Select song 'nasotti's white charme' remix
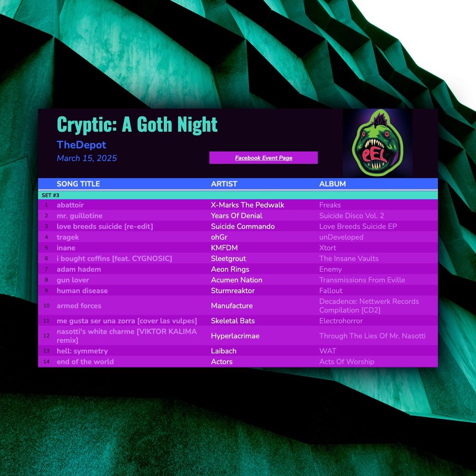Screen dimensions: 476x476 [x=127, y=336]
